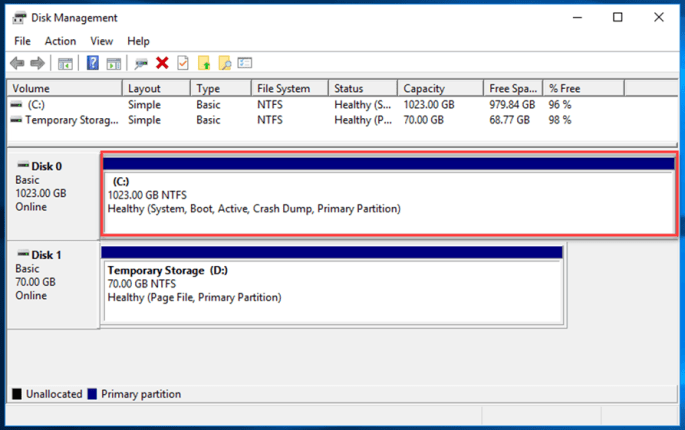Click the Back arrow in toolbar
This screenshot has width=685, height=430.
click(17, 63)
